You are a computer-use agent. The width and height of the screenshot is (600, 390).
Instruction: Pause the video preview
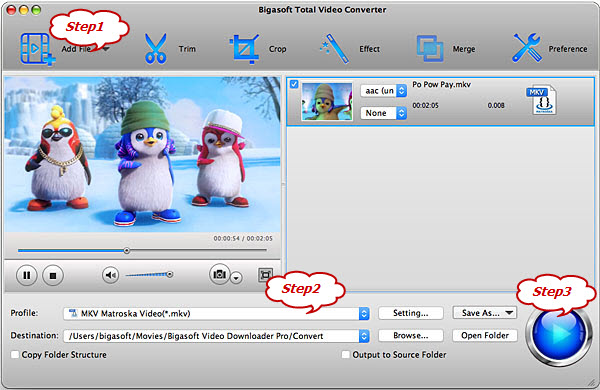pyautogui.click(x=27, y=275)
